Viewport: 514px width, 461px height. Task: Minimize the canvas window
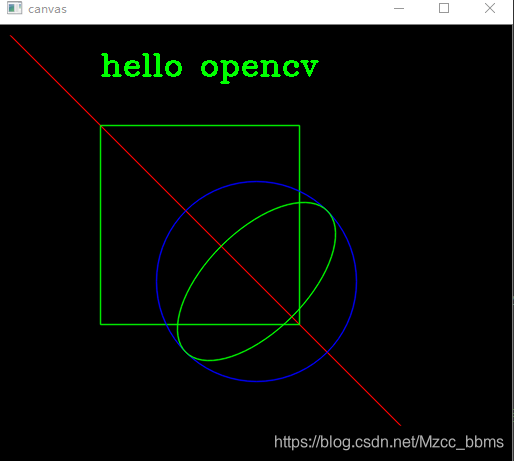(399, 8)
